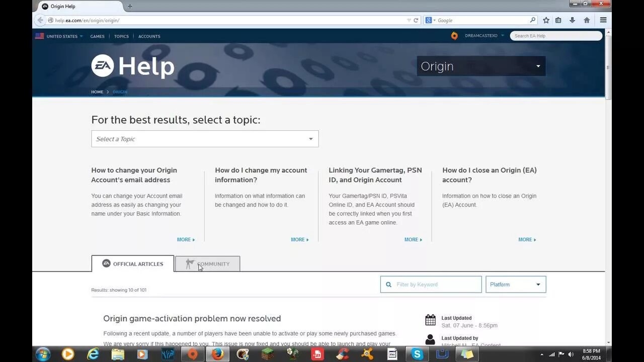Screen dimensions: 644x362
Task: Open Skype from the taskbar
Action: pos(417,354)
